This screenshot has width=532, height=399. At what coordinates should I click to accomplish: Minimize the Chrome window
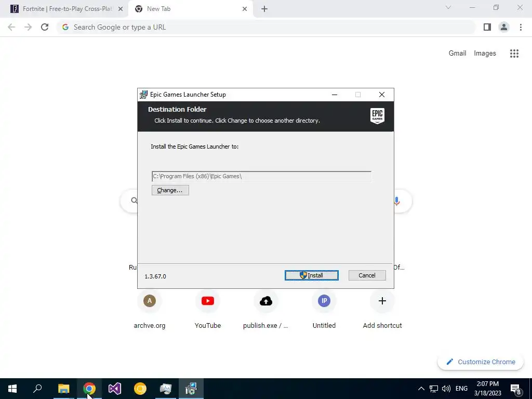[x=472, y=7]
